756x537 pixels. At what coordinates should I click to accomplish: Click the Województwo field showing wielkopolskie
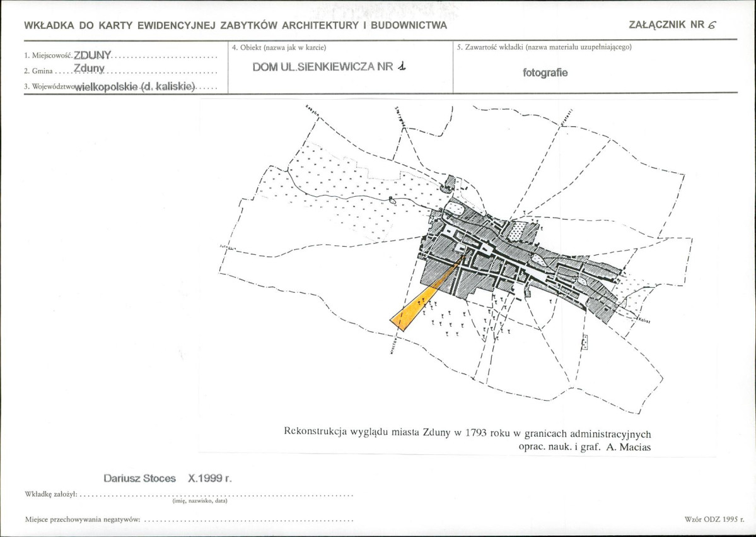tap(120, 87)
